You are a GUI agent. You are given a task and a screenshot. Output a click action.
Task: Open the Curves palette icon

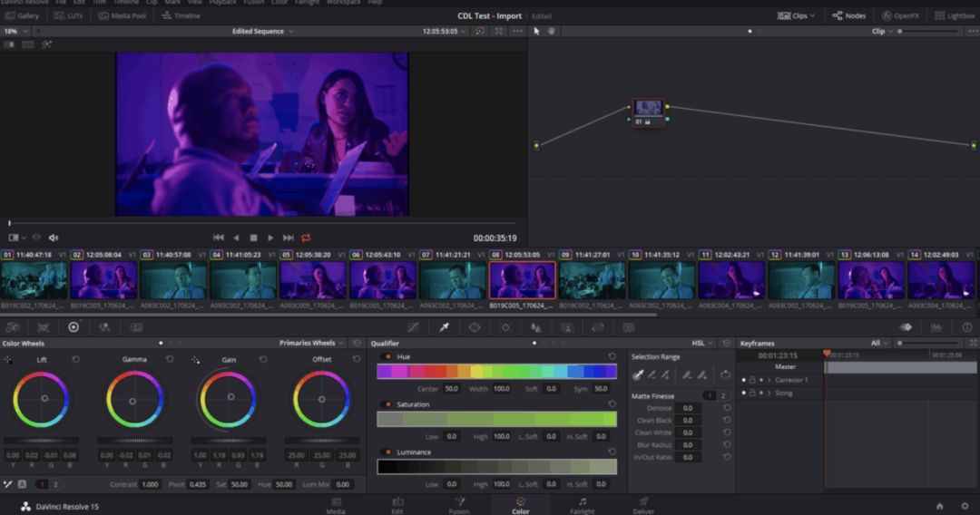point(413,327)
